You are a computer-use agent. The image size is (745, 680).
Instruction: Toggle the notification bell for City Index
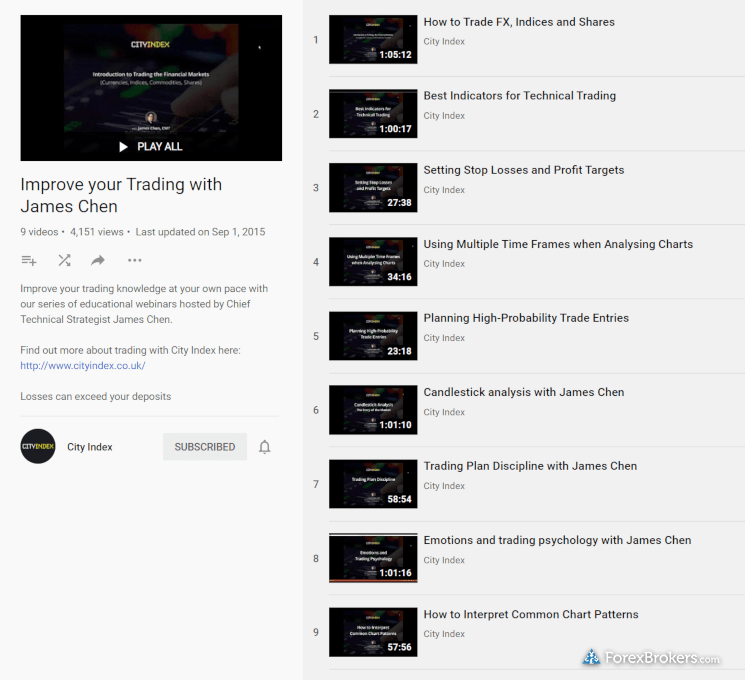tap(265, 447)
